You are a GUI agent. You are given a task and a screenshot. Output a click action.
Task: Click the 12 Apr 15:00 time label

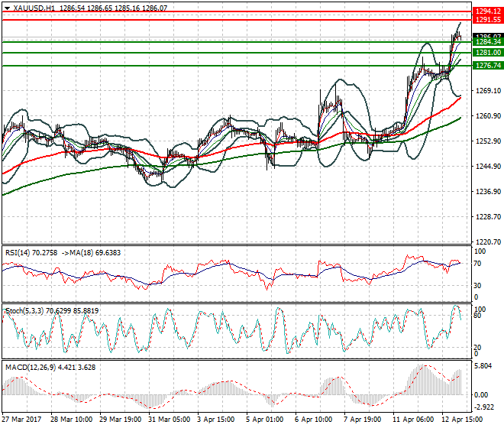click(462, 420)
